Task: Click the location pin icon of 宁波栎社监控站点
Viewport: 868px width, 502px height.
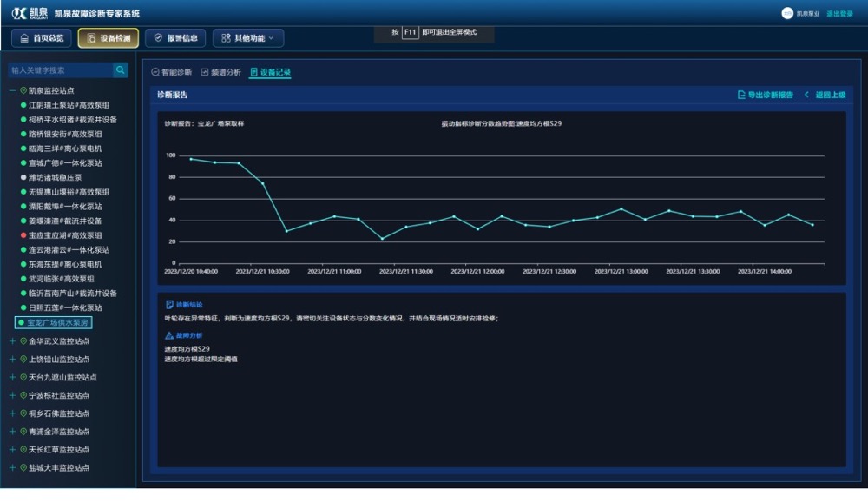Action: pyautogui.click(x=23, y=395)
